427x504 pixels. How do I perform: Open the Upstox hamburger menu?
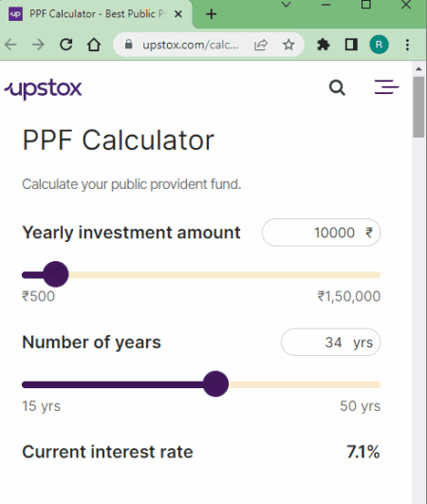coord(386,86)
